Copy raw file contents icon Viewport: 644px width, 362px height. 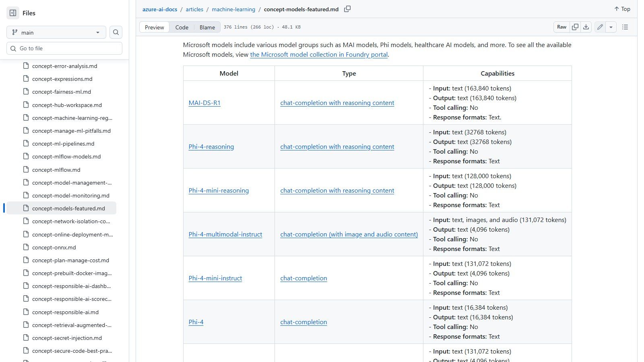coord(575,27)
